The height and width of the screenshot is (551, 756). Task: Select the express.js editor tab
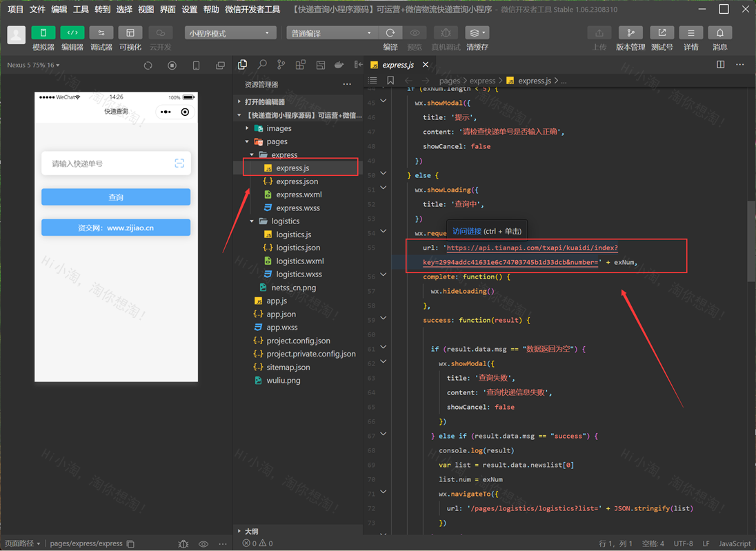[397, 65]
